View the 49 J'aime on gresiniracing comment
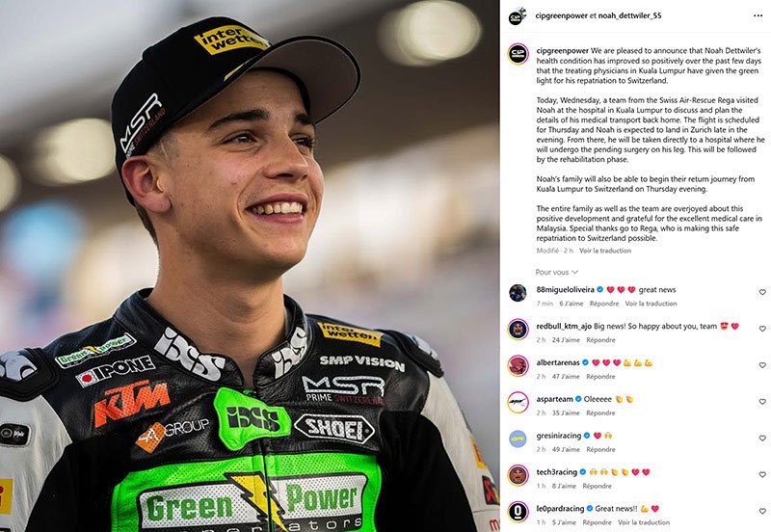Viewport: 771px width, 532px height. pyautogui.click(x=566, y=449)
